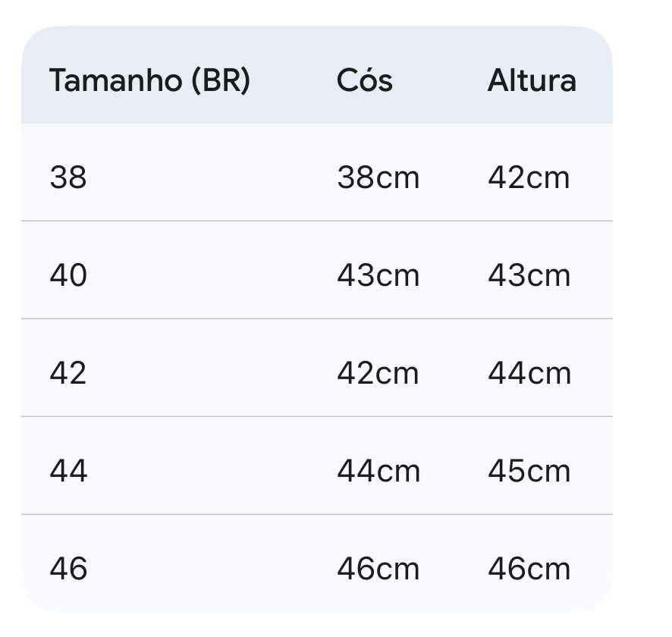Select size 42 in Tamanho column
672x637 pixels.
click(68, 373)
